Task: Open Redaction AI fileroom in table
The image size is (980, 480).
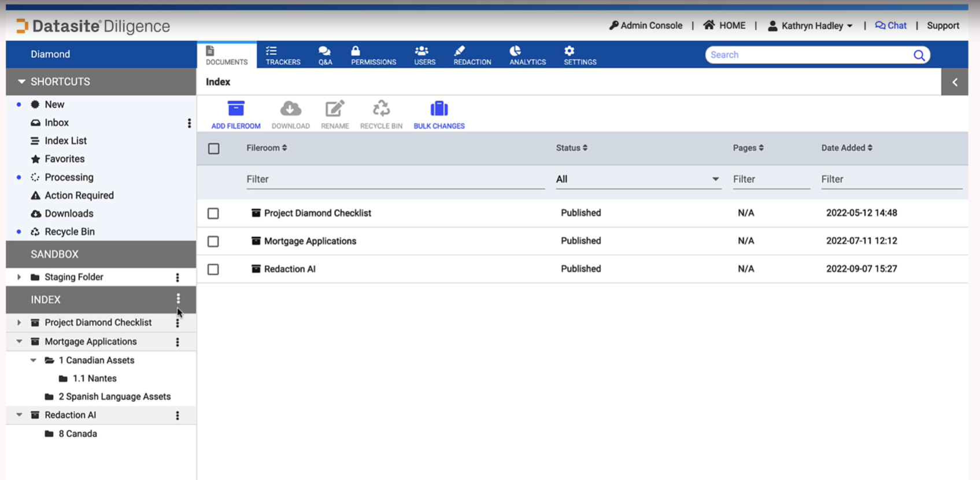Action: 290,269
